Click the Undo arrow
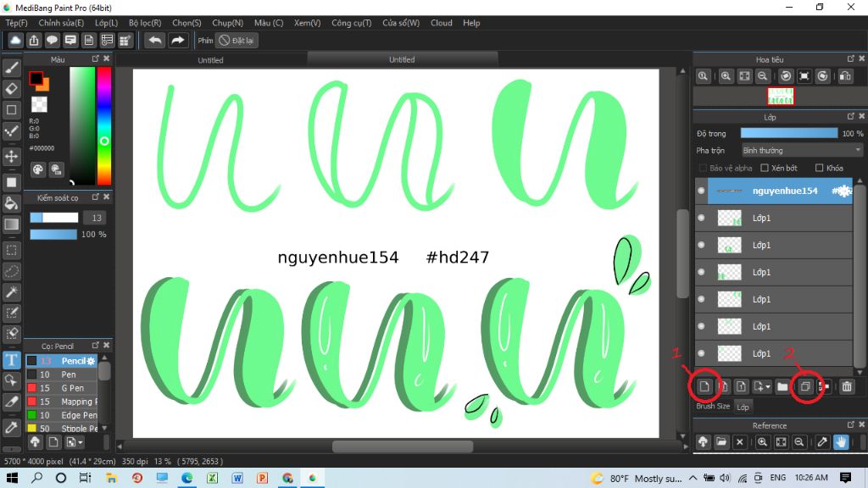868x488 pixels. point(155,41)
